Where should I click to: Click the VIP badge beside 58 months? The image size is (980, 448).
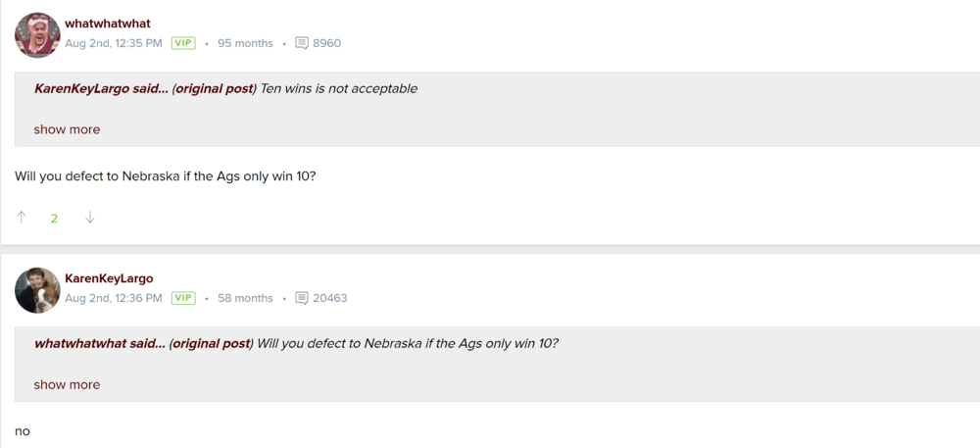coord(183,298)
